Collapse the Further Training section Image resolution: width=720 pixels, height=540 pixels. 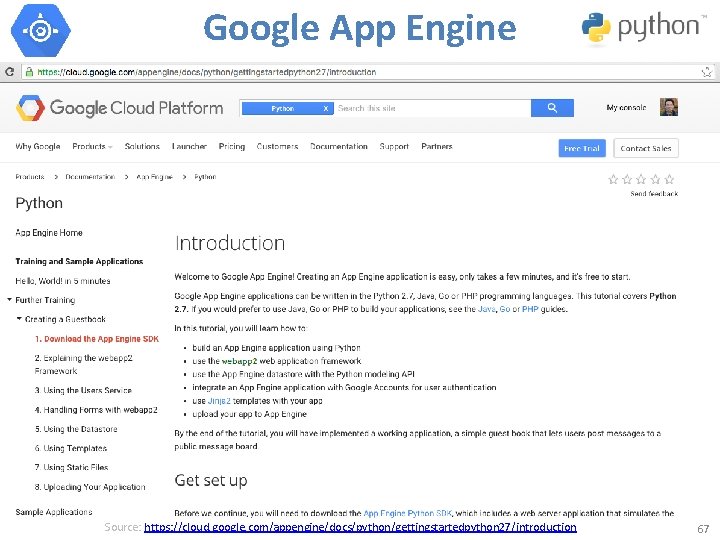click(9, 299)
